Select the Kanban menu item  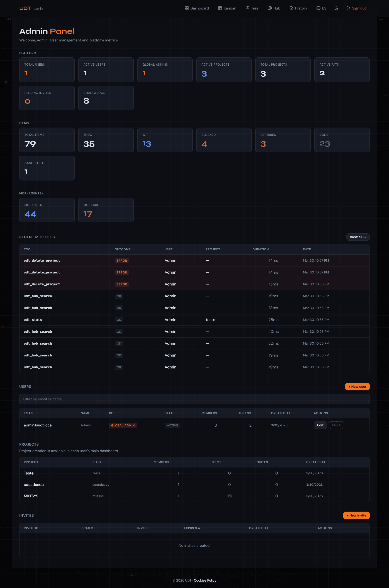[229, 8]
